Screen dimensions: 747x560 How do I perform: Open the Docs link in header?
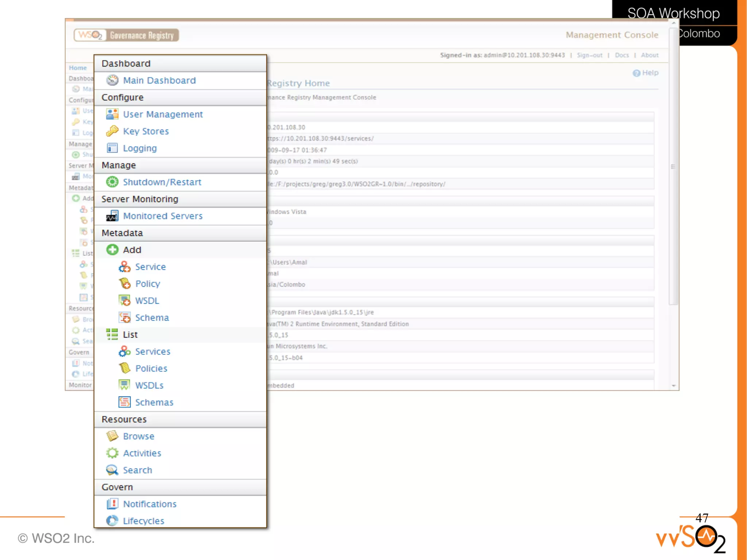tap(622, 55)
